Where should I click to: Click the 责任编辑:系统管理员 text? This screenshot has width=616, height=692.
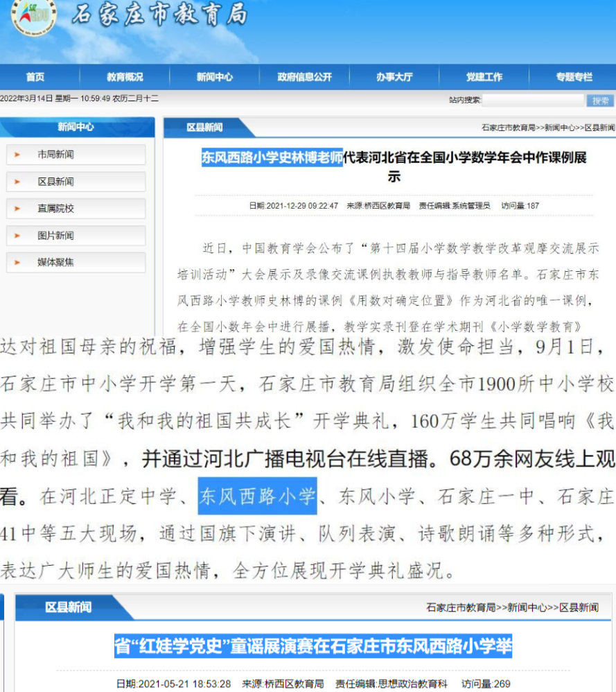(455, 206)
